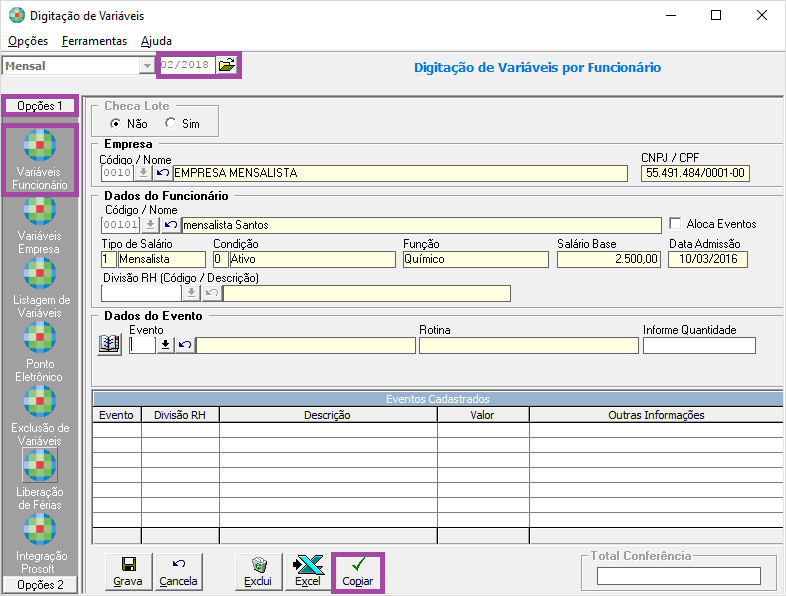Click the Exclui delete button
The image size is (786, 596).
point(258,571)
